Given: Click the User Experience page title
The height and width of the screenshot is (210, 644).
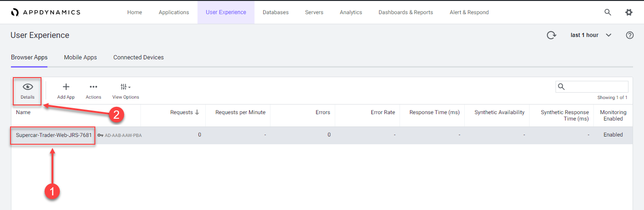Looking at the screenshot, I should (40, 35).
